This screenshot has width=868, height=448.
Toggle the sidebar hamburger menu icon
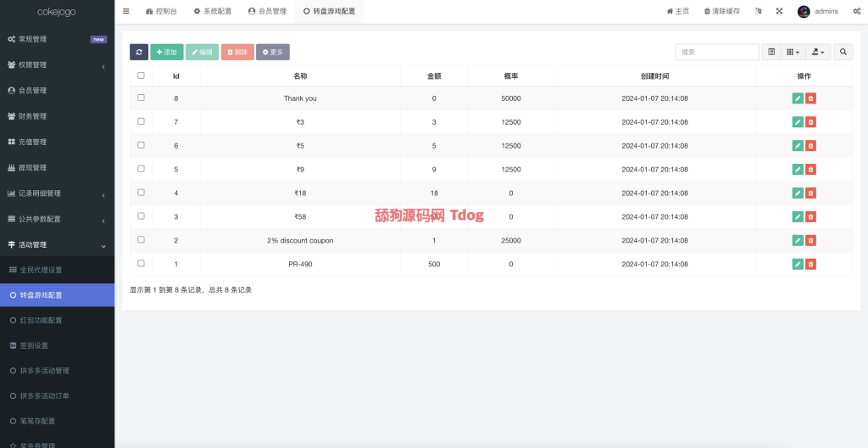pyautogui.click(x=126, y=11)
